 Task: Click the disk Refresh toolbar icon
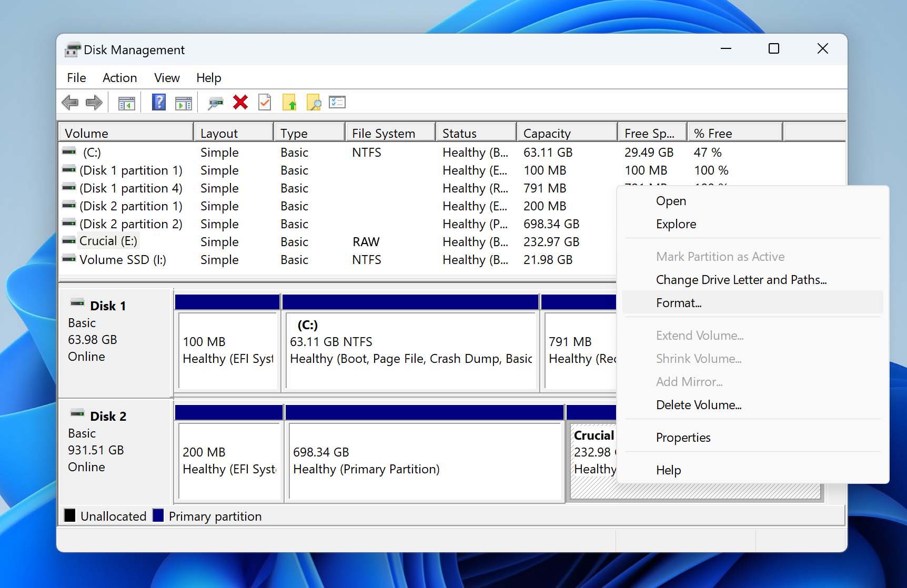[x=215, y=103]
